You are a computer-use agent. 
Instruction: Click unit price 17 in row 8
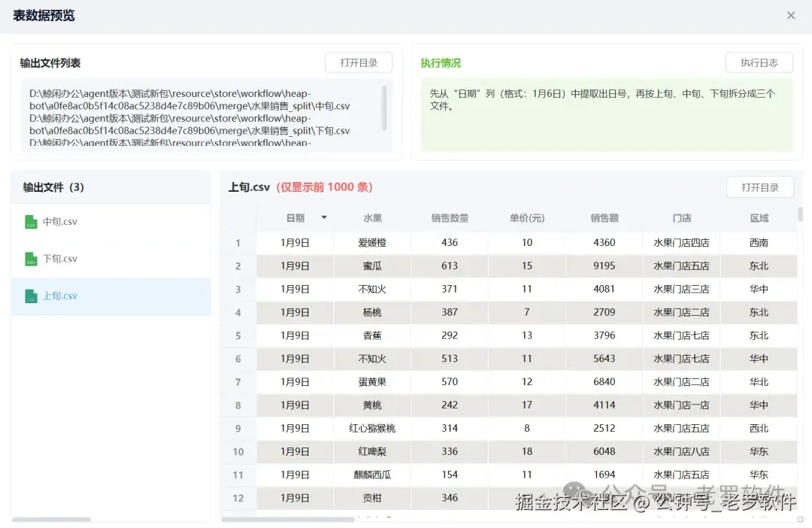[526, 405]
